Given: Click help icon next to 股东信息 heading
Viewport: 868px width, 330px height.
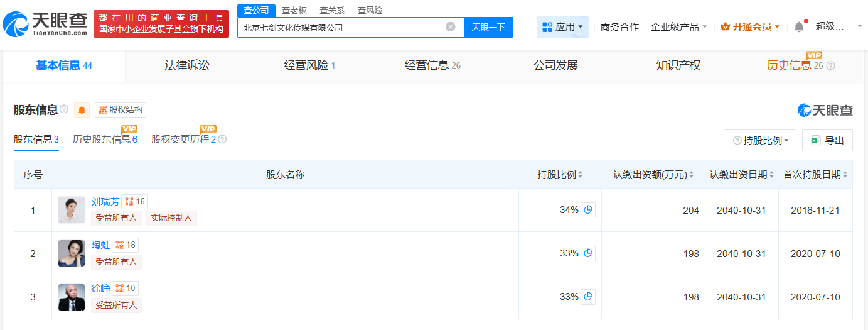Looking at the screenshot, I should [64, 109].
